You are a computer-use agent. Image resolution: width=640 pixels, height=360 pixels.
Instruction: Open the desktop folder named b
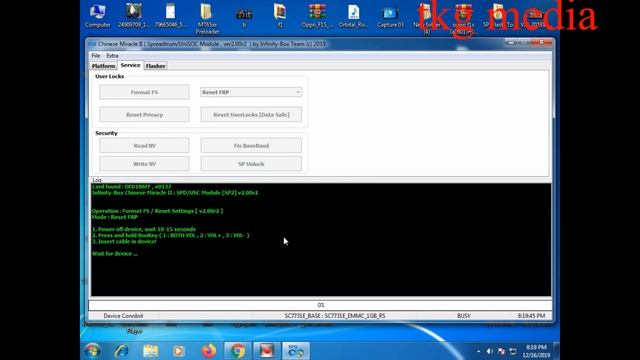click(x=244, y=16)
